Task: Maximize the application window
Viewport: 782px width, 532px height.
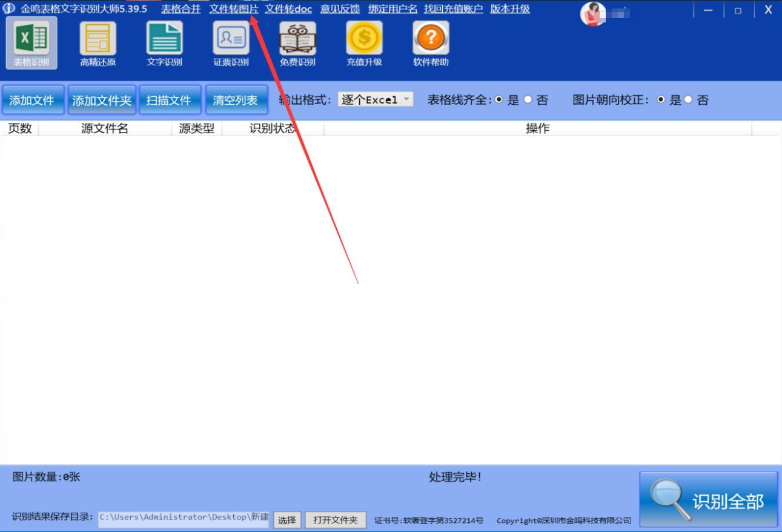Action: click(x=738, y=10)
